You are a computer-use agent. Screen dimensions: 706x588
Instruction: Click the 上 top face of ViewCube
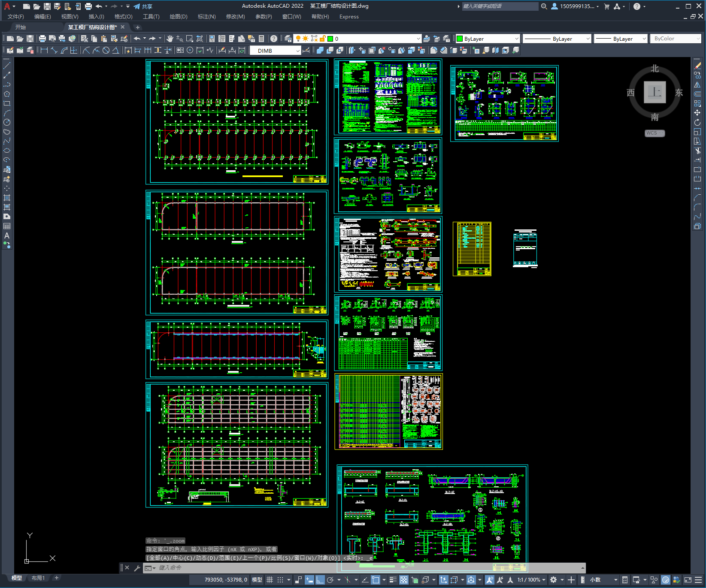[x=654, y=92]
